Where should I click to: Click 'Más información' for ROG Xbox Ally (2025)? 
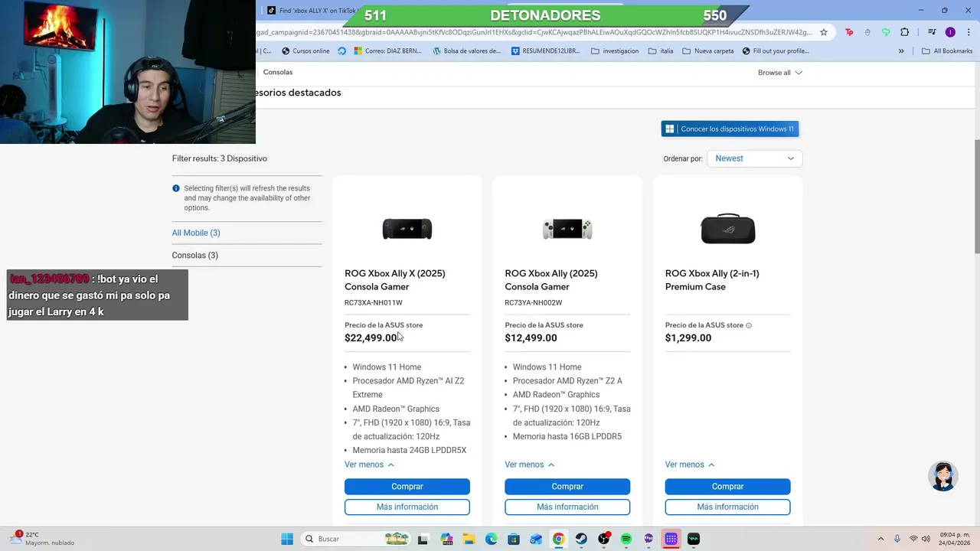click(x=567, y=507)
